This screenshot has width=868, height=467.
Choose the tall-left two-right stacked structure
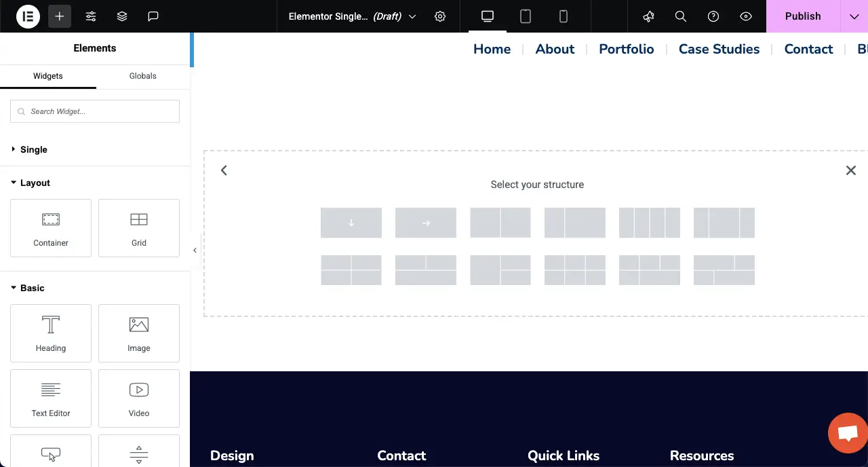pos(500,270)
